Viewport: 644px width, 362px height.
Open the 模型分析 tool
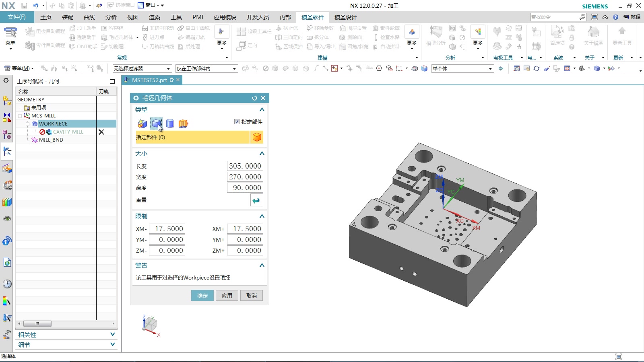coord(436,35)
